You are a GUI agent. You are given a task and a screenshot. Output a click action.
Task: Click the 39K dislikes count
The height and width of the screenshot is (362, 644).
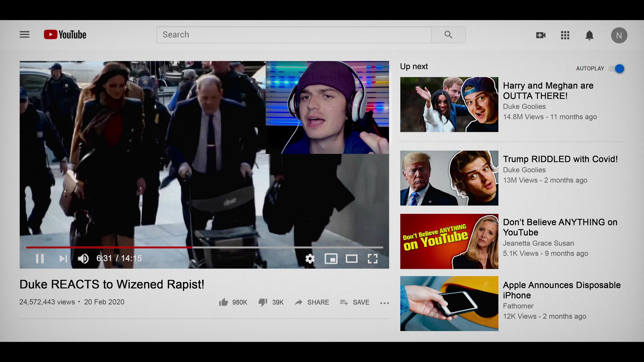[x=278, y=302]
